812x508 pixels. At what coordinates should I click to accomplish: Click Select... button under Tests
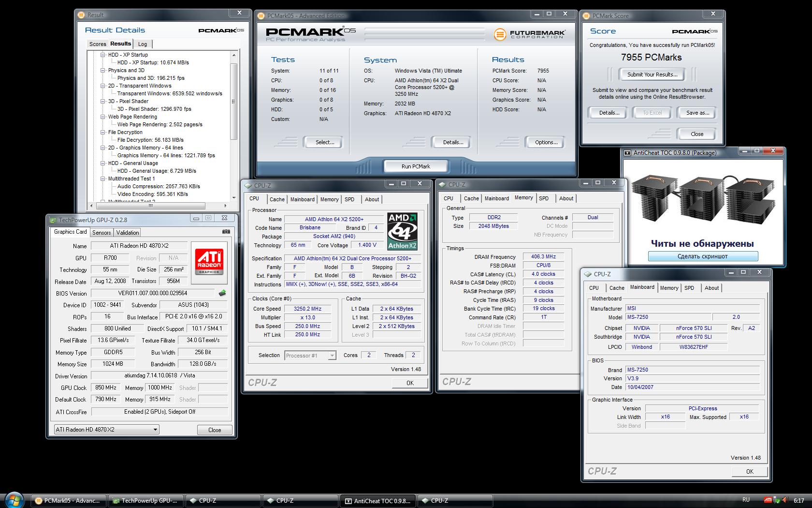325,142
